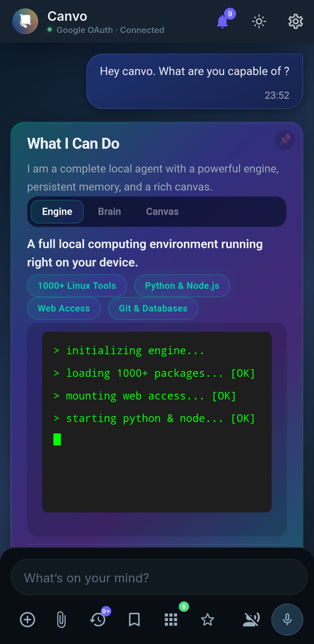Open the settings gear
This screenshot has height=644, width=314.
[295, 21]
